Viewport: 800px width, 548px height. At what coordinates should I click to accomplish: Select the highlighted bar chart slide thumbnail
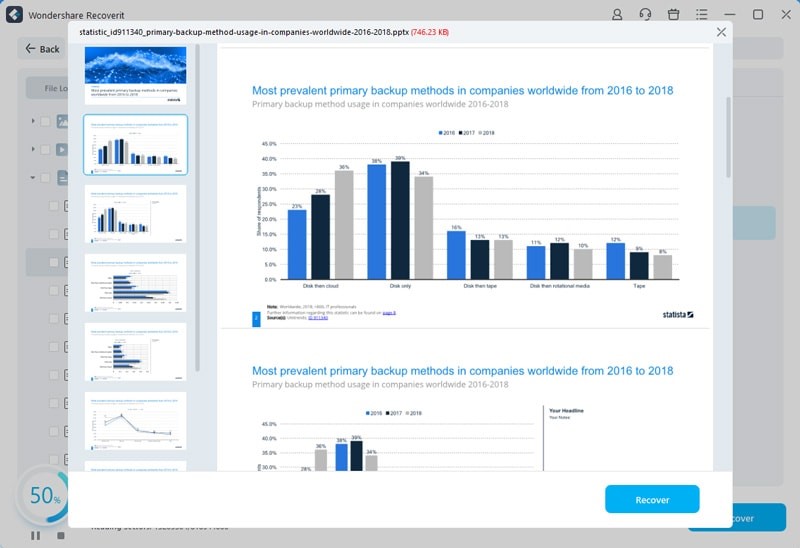tap(135, 144)
